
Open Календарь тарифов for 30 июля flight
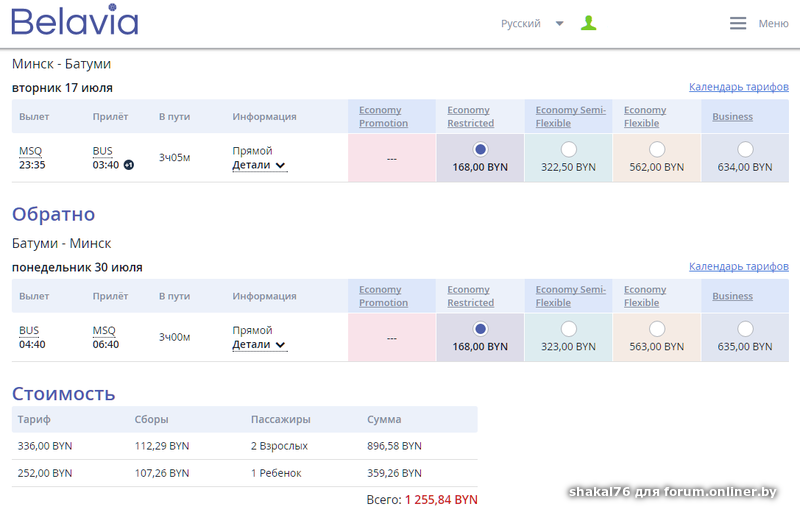[738, 267]
